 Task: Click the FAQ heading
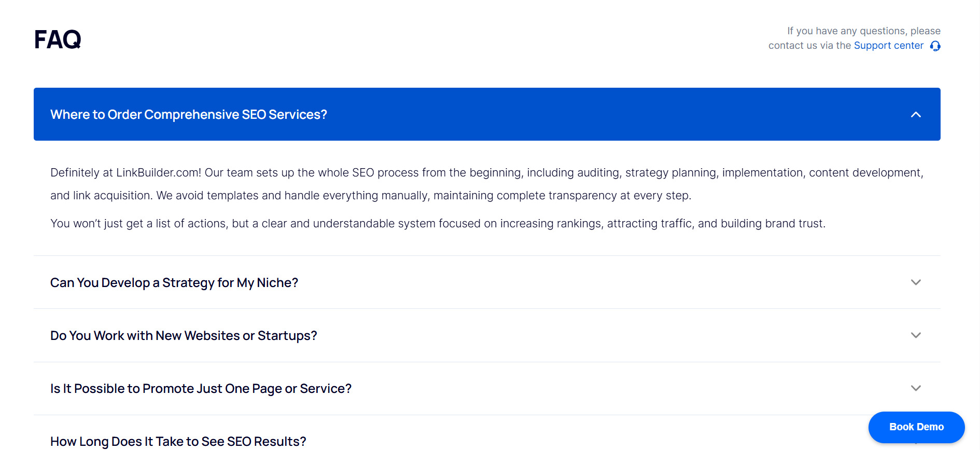coord(58,39)
